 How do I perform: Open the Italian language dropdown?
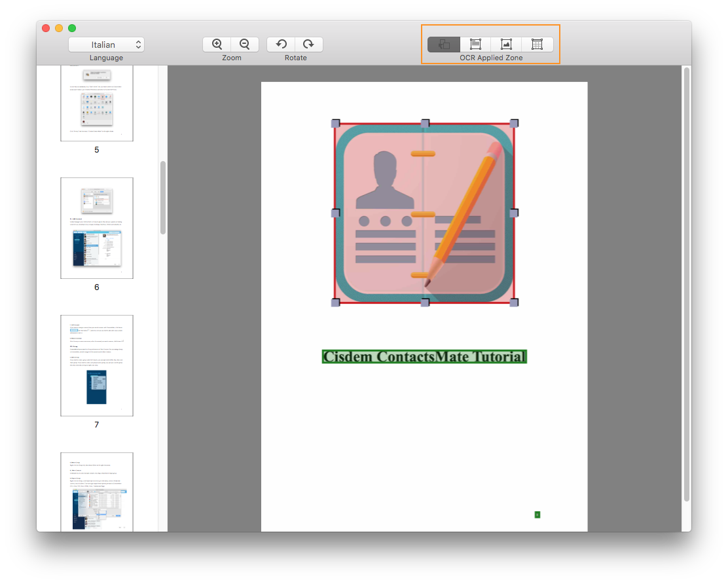(106, 45)
